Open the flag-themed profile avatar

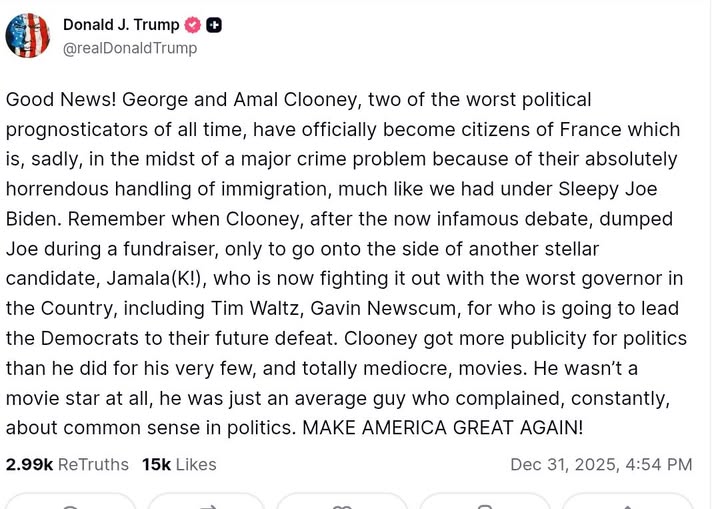pyautogui.click(x=27, y=35)
